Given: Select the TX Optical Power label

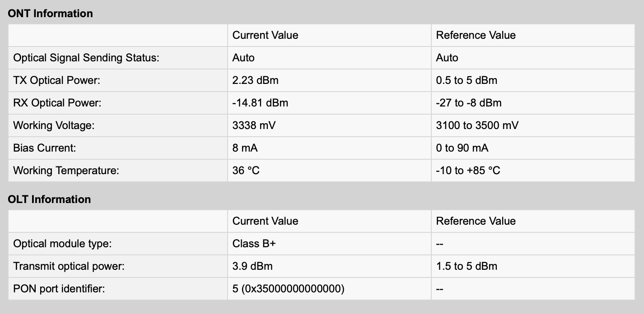Looking at the screenshot, I should 56,80.
